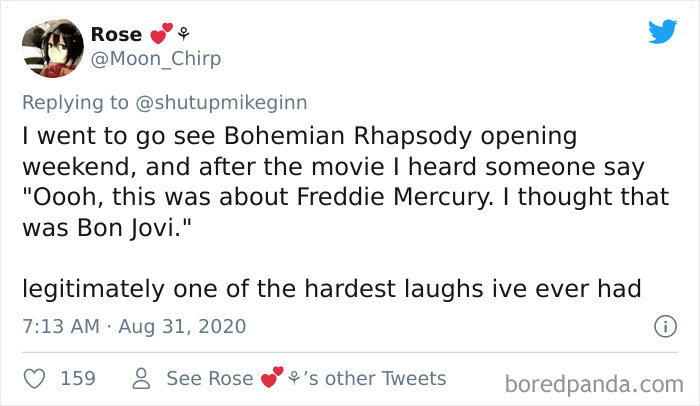Viewport: 700px width, 406px height.
Task: Open the @Moon_Chirp handle
Action: point(156,59)
